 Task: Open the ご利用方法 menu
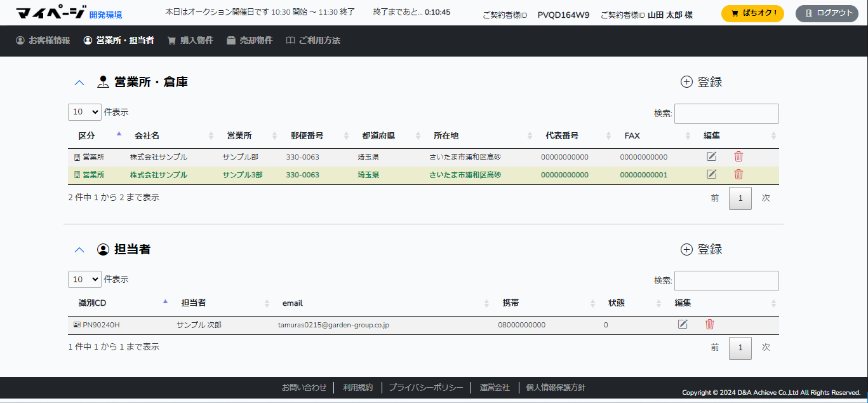(x=313, y=40)
